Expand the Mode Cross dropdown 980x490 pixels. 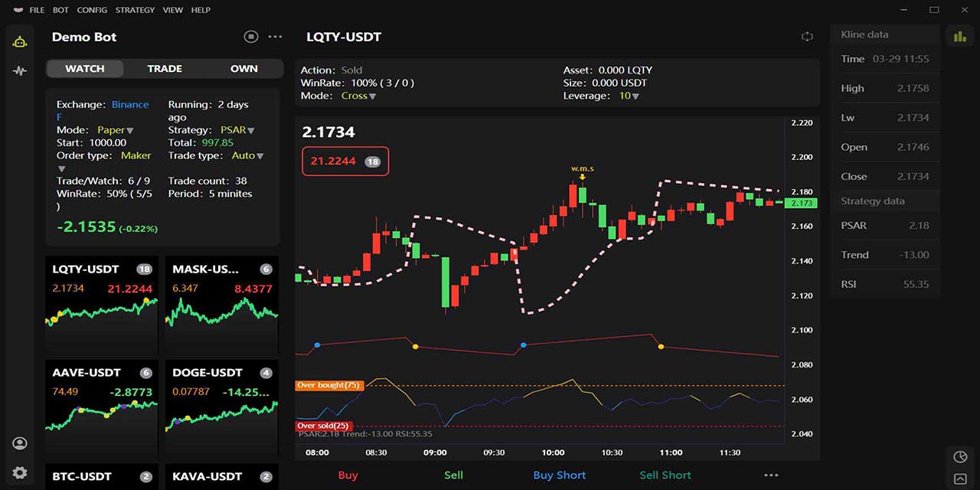(x=358, y=96)
